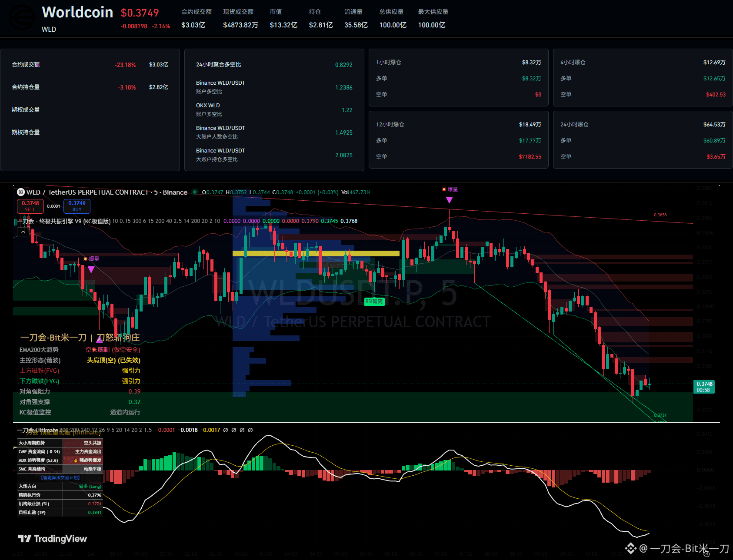This screenshot has height=560, width=733.
Task: Click the 持仓 value $2.81亿
Action: point(321,25)
